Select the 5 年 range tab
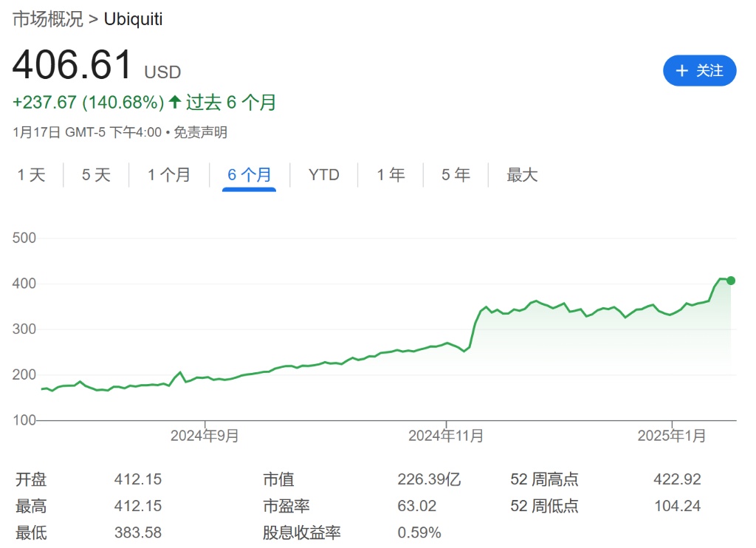Viewport: 756px width, 548px height. pyautogui.click(x=456, y=175)
